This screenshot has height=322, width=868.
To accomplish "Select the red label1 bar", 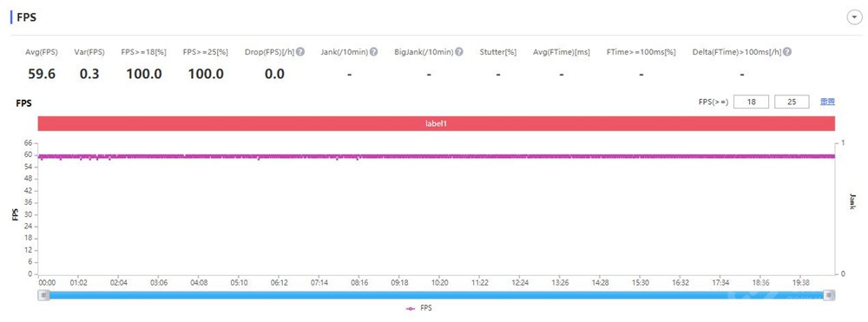I will tap(437, 124).
